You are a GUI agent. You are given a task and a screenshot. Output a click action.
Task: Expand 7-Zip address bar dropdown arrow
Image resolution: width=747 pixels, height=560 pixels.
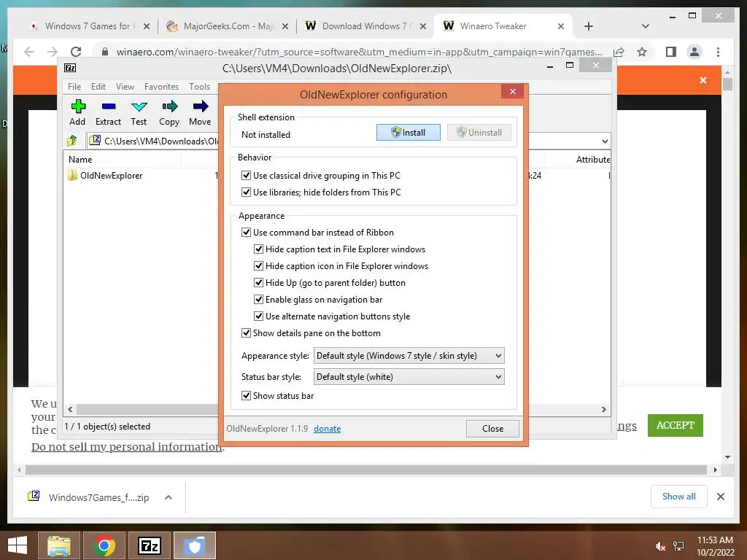(605, 141)
